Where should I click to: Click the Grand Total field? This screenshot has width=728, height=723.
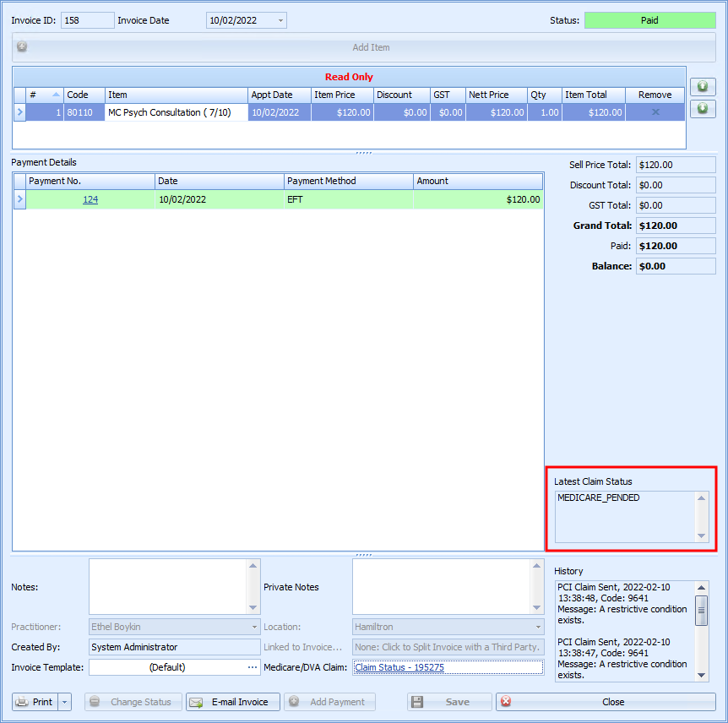[676, 226]
